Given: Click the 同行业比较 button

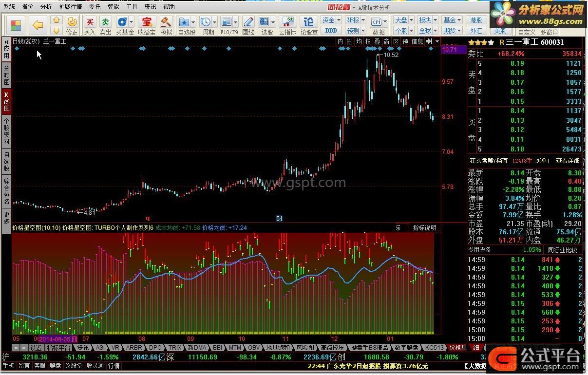Looking at the screenshot, I should pos(562,250).
